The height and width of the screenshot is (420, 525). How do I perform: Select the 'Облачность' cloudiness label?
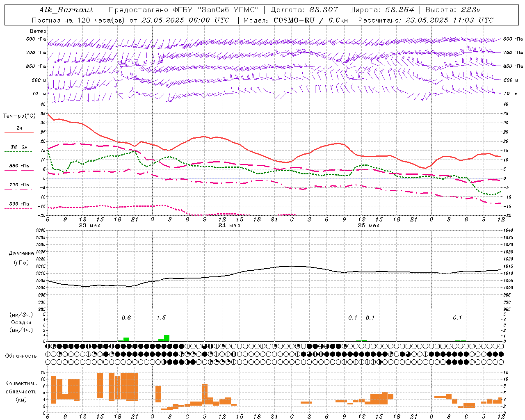[21, 356]
